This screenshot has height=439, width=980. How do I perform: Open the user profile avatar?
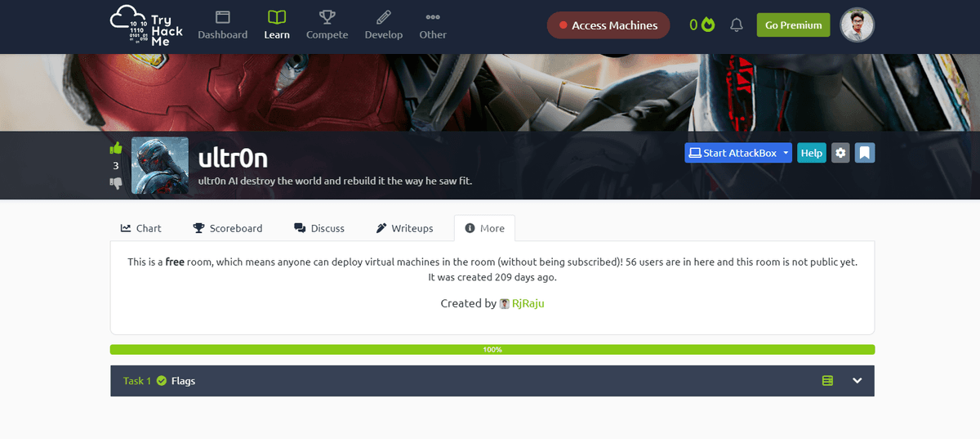[x=857, y=25]
